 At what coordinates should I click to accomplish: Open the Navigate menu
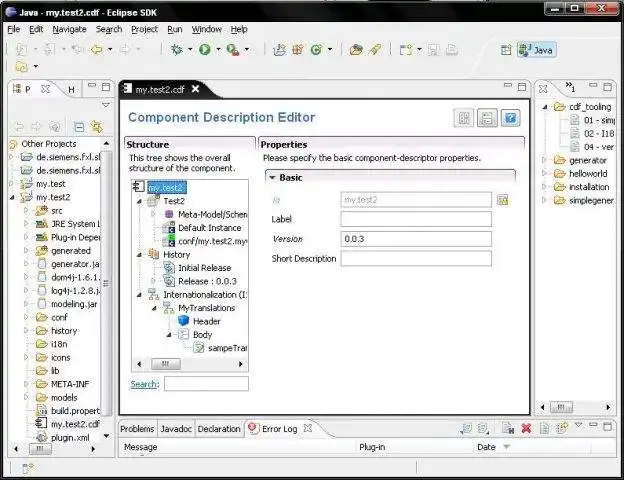(69, 29)
